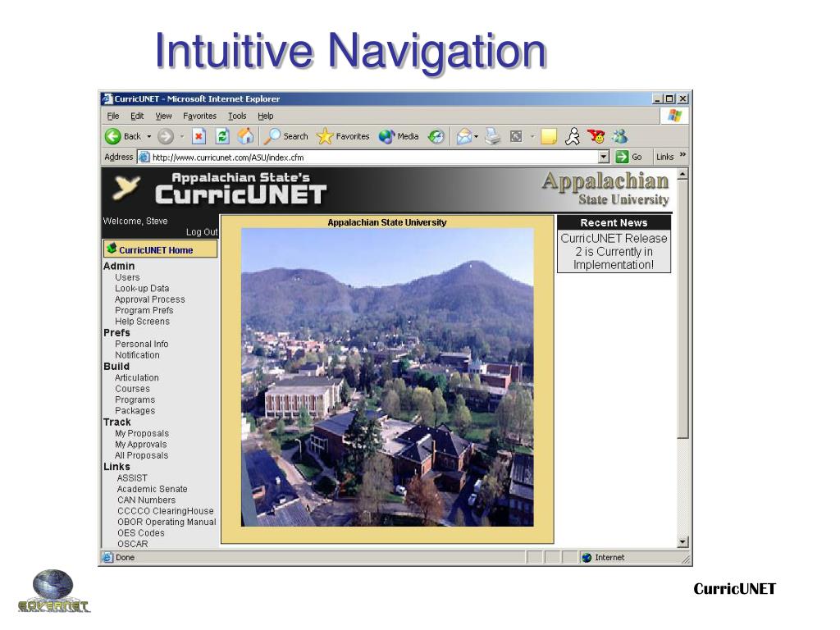
Task: Click the Forward arrow button
Action: pos(166,137)
